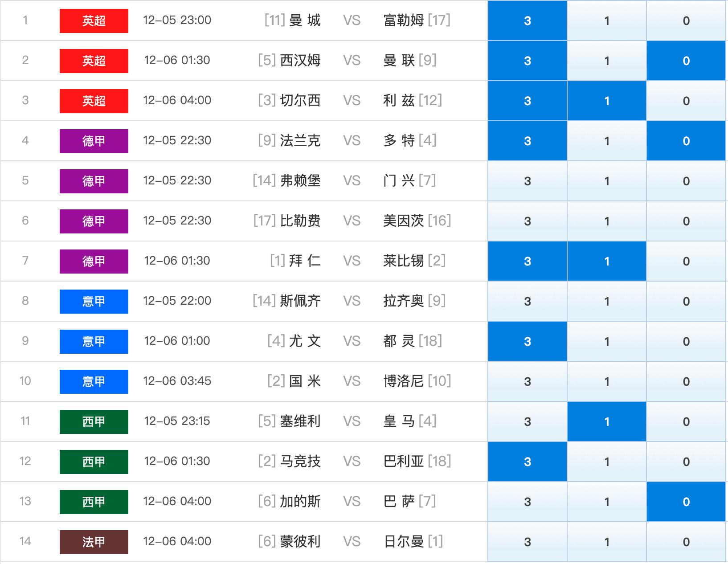Click the 英超 tag for 切尔西 match

pyautogui.click(x=94, y=101)
